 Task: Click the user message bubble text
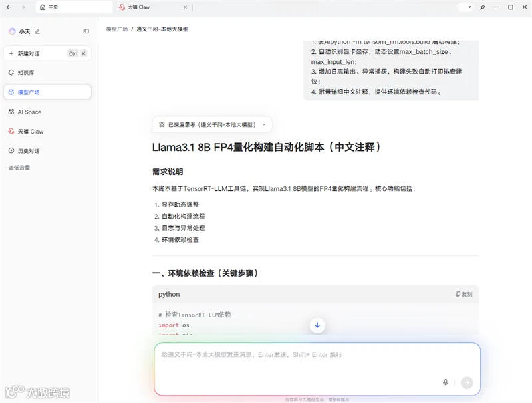click(x=391, y=70)
